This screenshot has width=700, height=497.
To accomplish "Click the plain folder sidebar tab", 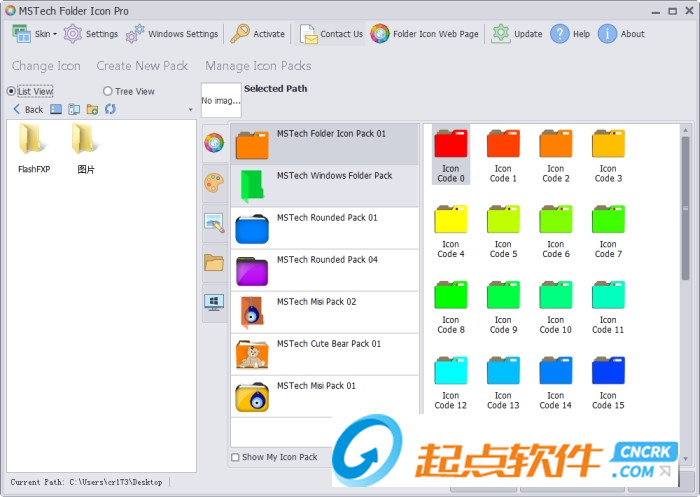I will [215, 263].
